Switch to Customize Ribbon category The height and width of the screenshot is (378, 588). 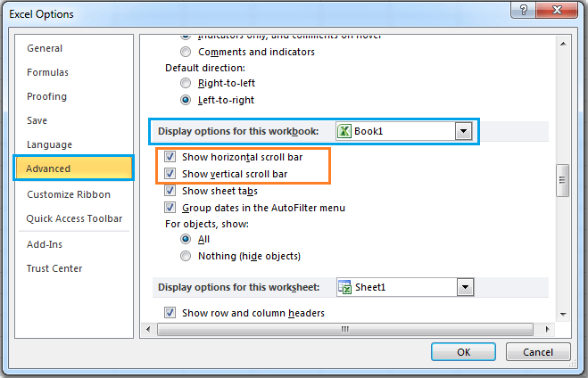click(x=69, y=194)
